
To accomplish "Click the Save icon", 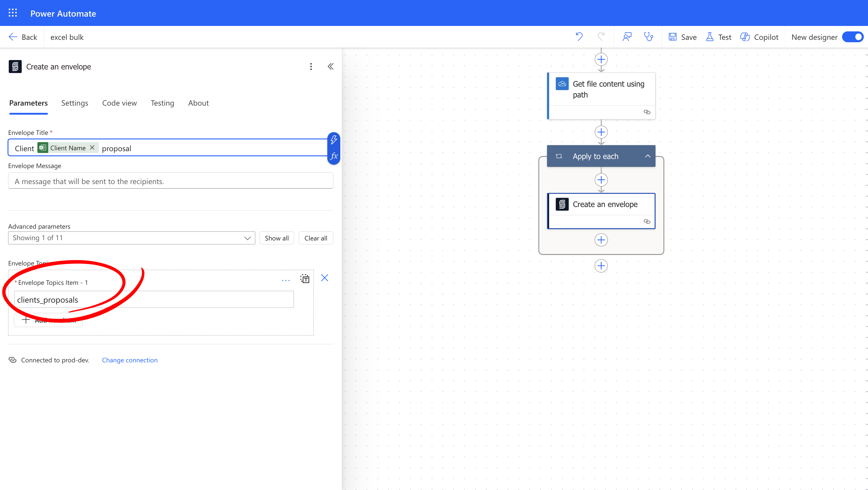I will [673, 37].
